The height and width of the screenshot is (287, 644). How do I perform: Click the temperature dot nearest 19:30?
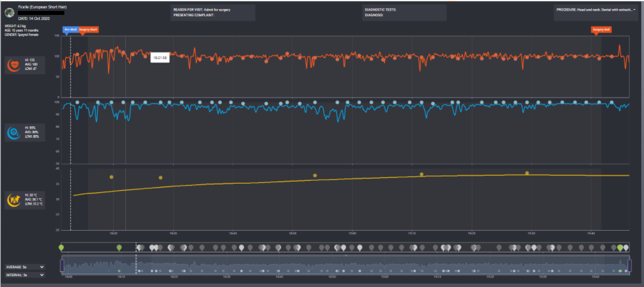point(527,173)
